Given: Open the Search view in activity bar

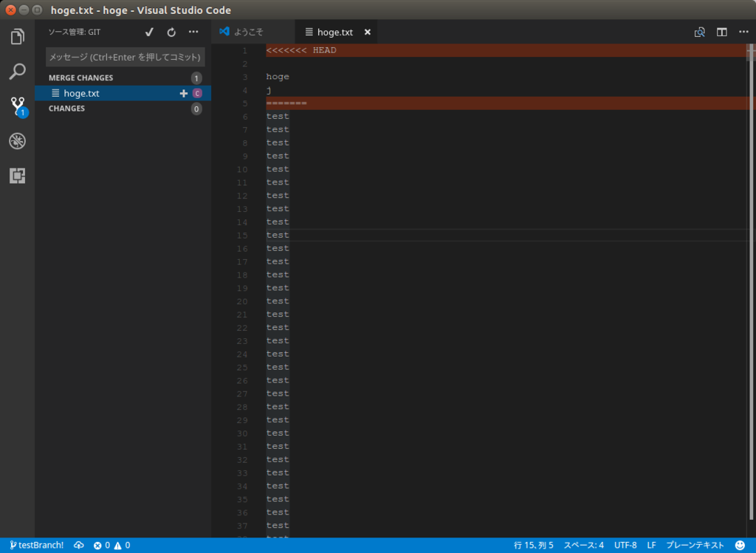Looking at the screenshot, I should 18,72.
